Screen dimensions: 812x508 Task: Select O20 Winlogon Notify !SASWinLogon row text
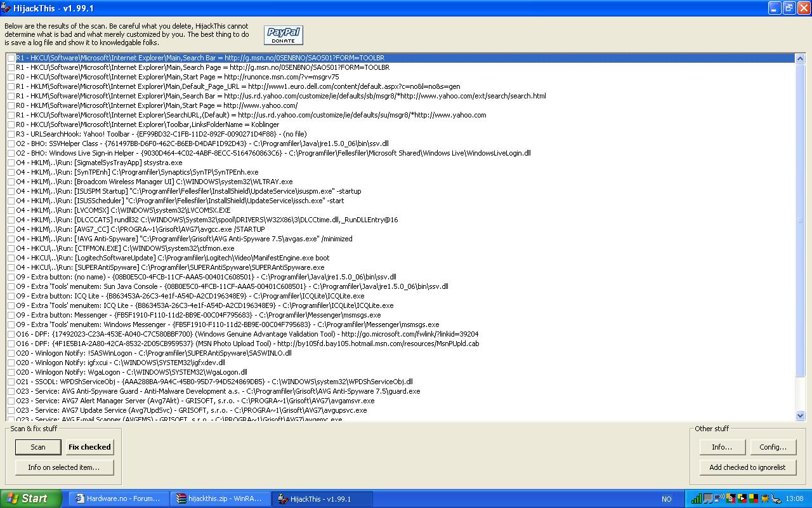[154, 353]
